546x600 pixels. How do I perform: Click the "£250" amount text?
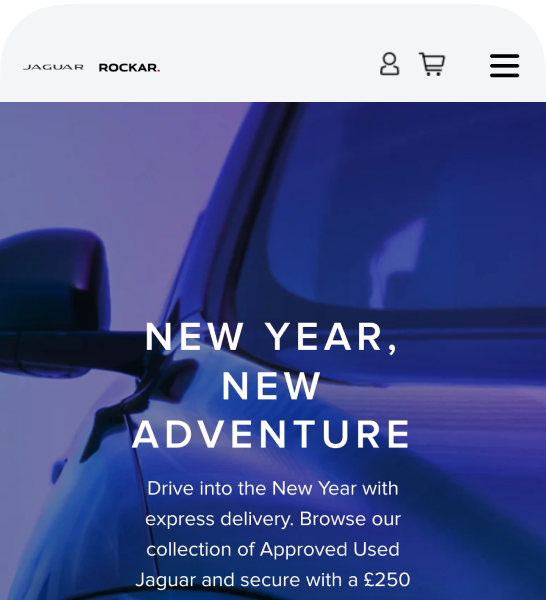pos(387,579)
